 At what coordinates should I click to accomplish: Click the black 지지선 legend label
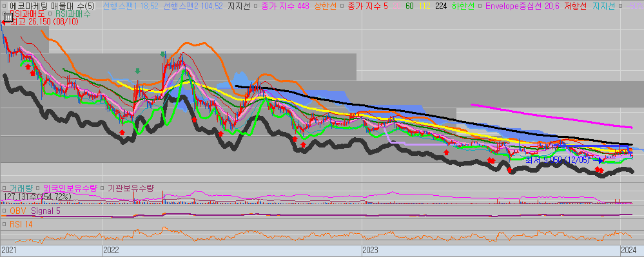239,6
